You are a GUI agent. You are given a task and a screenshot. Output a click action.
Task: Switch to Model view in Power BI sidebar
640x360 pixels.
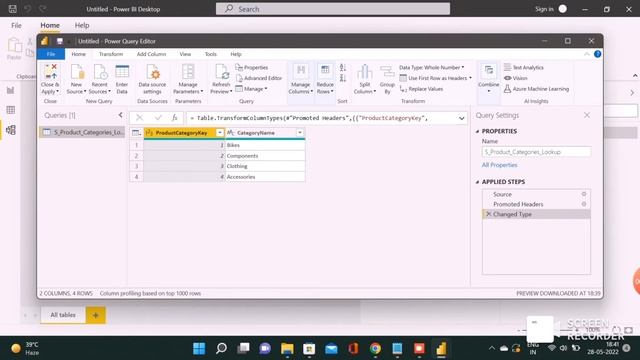coord(11,130)
